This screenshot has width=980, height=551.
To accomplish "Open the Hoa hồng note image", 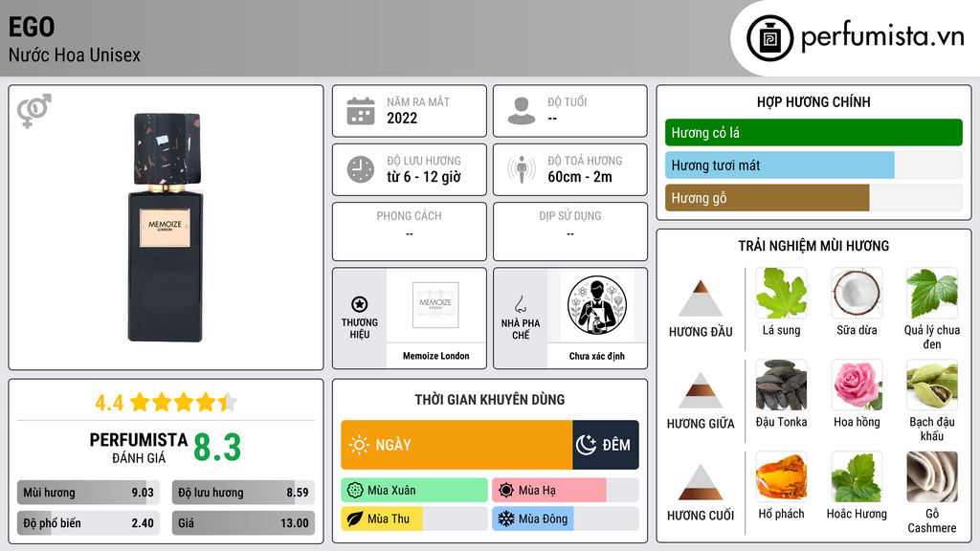I will [857, 385].
